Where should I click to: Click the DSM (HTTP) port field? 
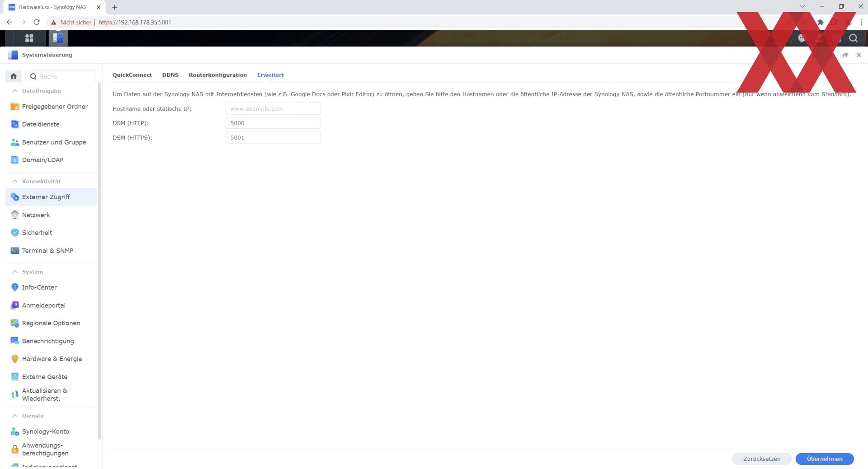(x=273, y=123)
